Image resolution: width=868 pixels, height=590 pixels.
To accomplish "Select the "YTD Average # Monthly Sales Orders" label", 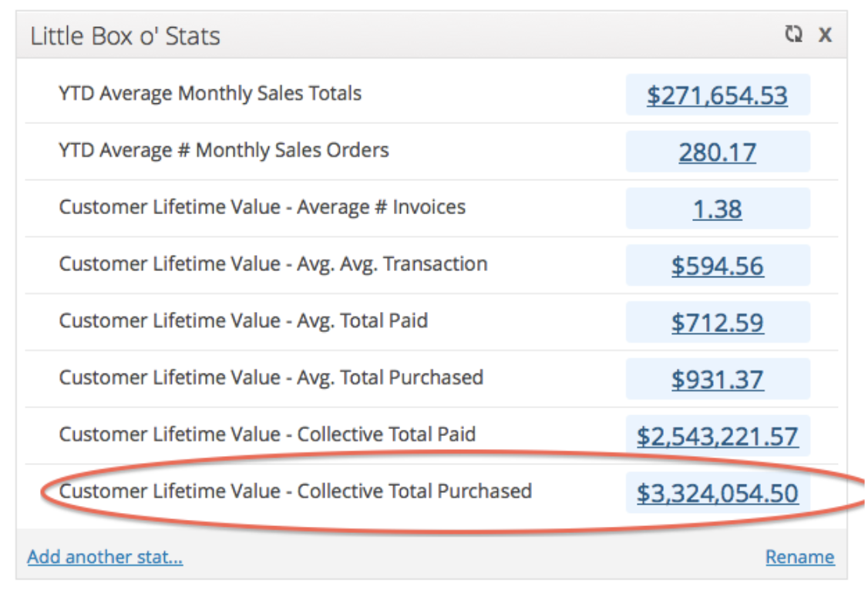I will pyautogui.click(x=224, y=150).
